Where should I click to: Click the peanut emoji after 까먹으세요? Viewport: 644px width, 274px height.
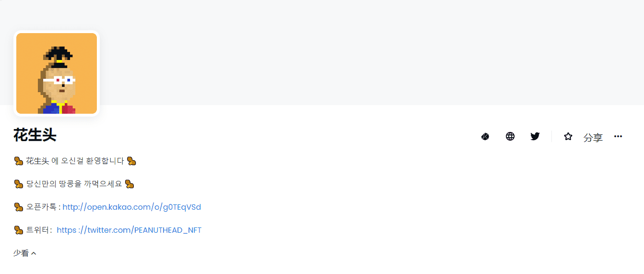tap(129, 184)
